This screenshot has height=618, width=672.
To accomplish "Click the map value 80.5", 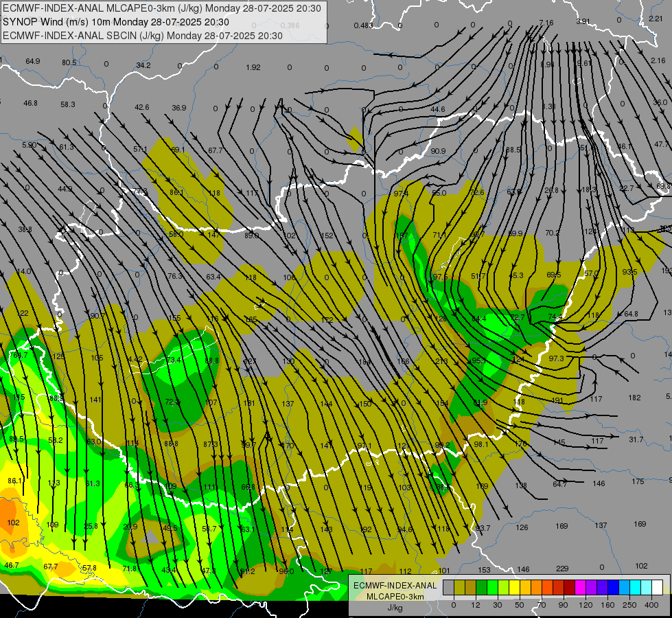I will 69,62.
